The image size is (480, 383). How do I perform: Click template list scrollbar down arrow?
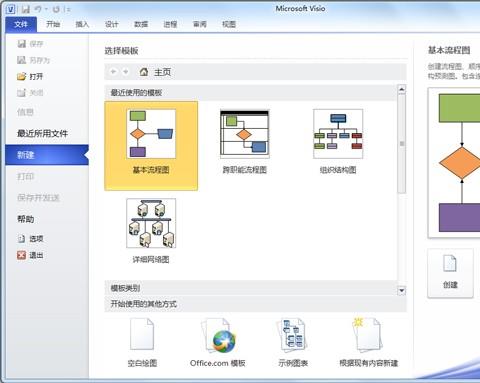point(402,291)
